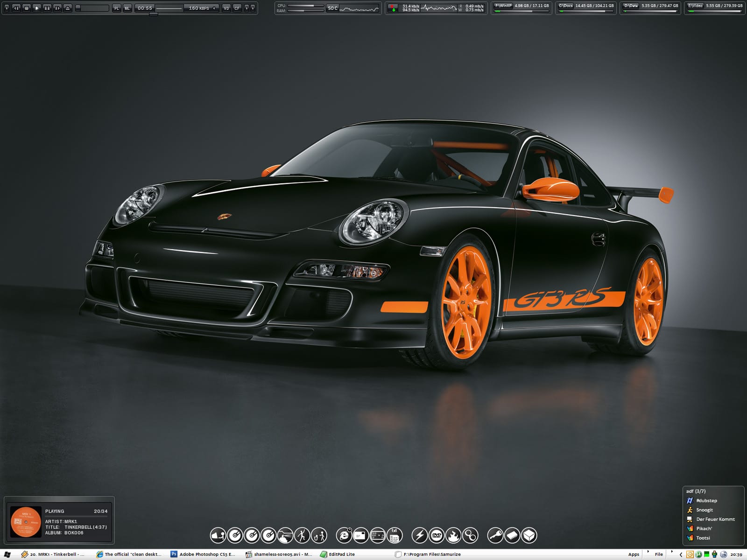Toggle the PL playlist button
This screenshot has width=747, height=560.
117,8
